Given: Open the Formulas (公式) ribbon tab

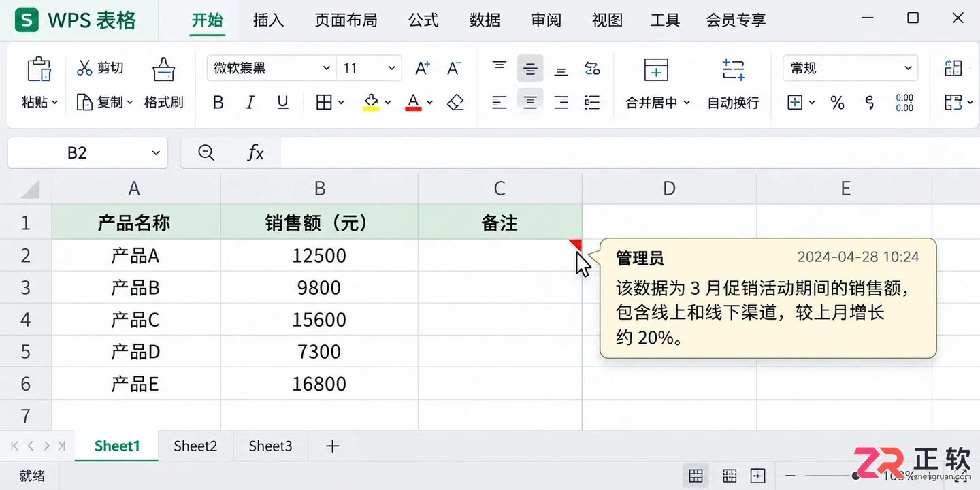Looking at the screenshot, I should 423,20.
